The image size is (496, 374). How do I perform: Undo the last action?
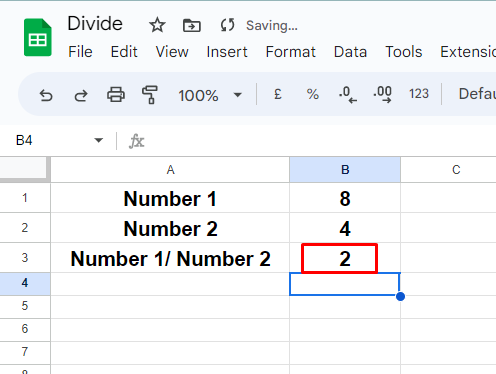click(46, 95)
